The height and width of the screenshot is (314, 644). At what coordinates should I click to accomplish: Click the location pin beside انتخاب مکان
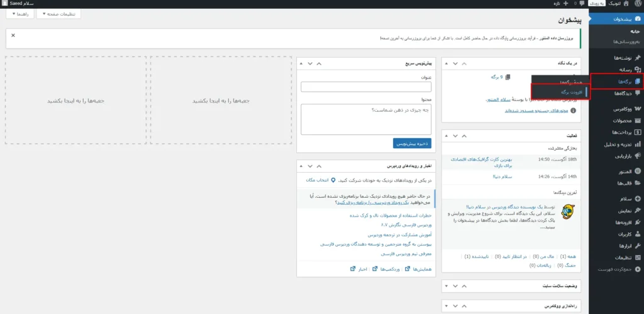(333, 180)
